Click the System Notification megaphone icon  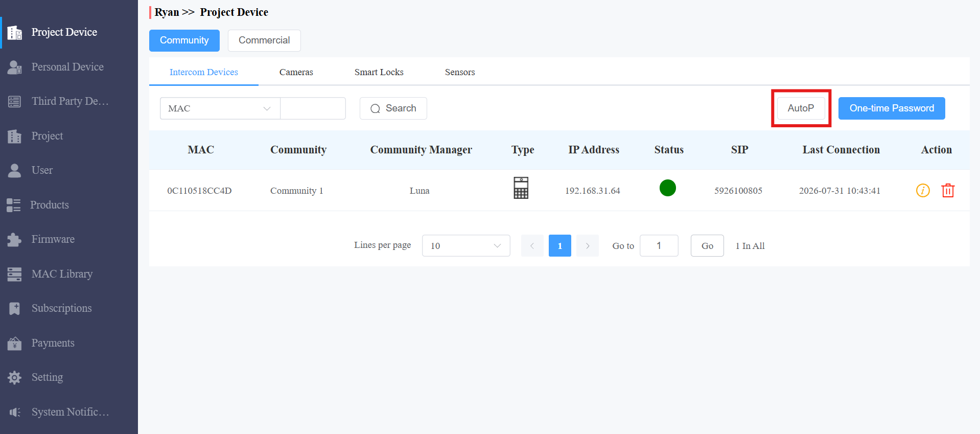click(15, 412)
